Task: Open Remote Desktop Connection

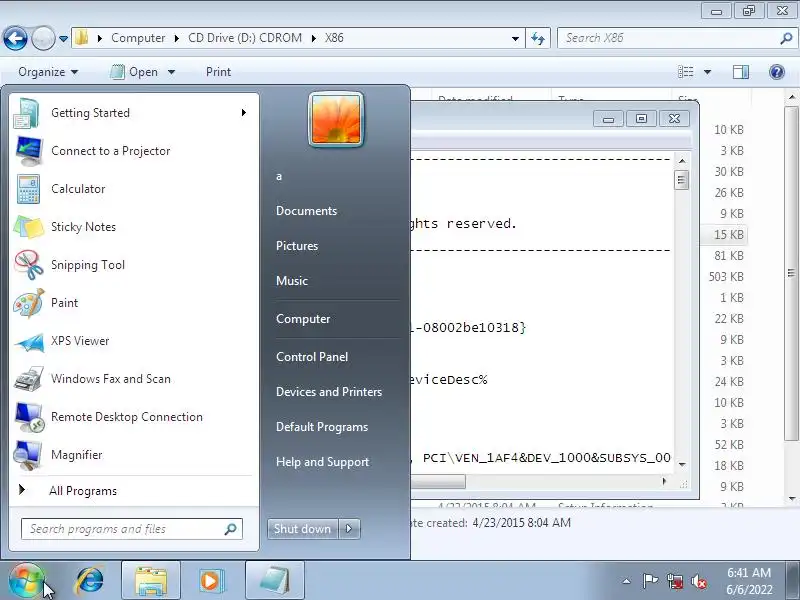Action: point(134,417)
